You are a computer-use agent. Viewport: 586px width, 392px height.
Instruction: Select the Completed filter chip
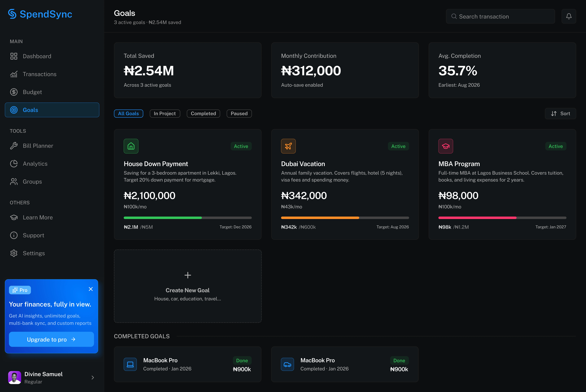[203, 113]
